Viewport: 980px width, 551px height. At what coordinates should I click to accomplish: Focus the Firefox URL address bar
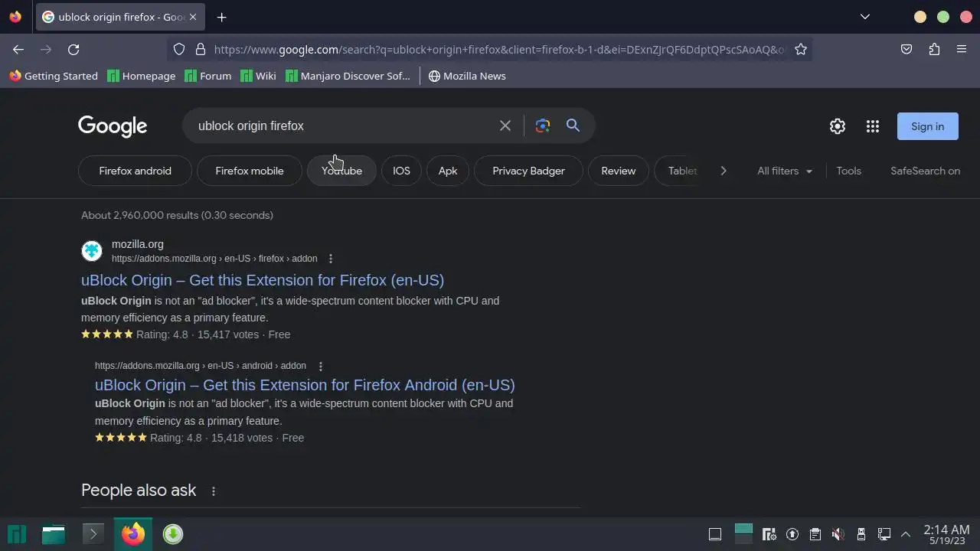(x=499, y=49)
